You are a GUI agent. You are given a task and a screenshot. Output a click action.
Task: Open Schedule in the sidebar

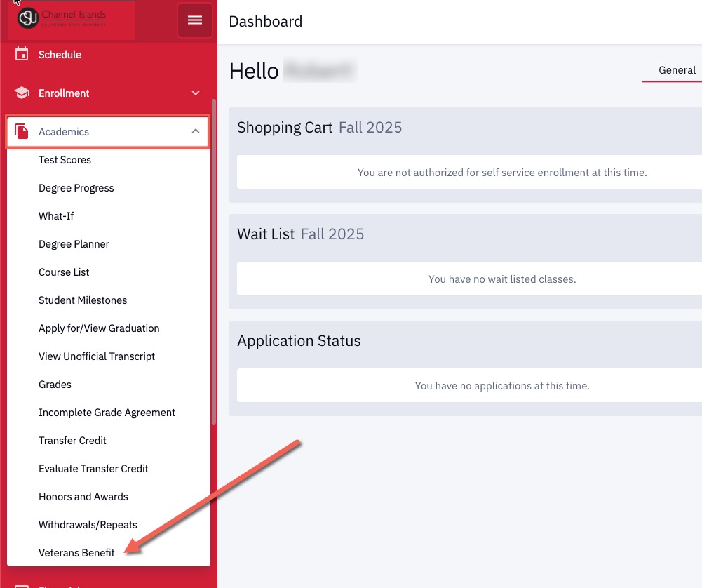60,54
